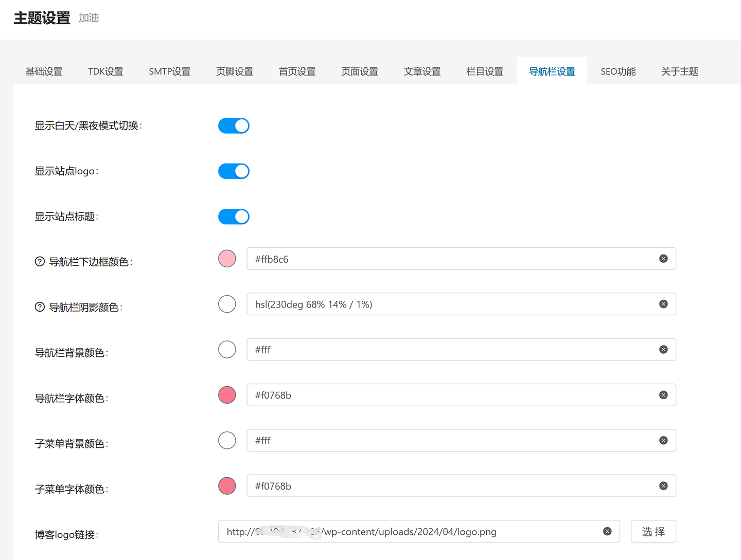The image size is (741, 560).
Task: Open the TDK设置 tab
Action: [105, 71]
